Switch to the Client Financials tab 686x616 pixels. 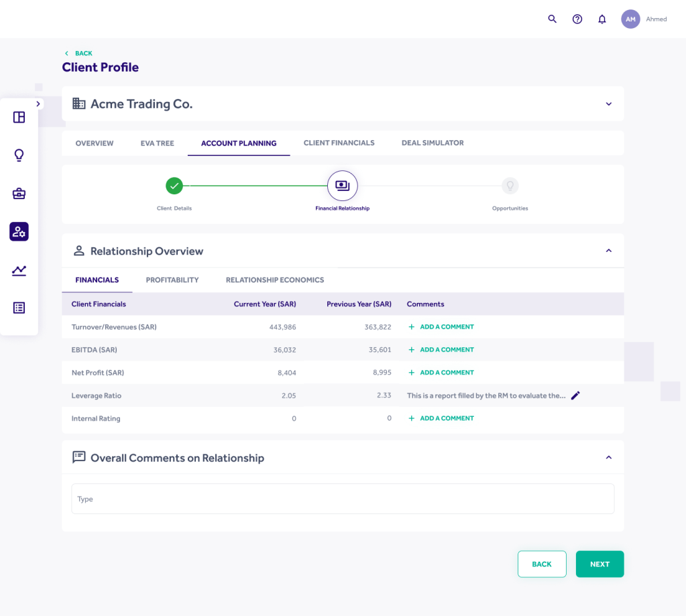[x=339, y=143]
